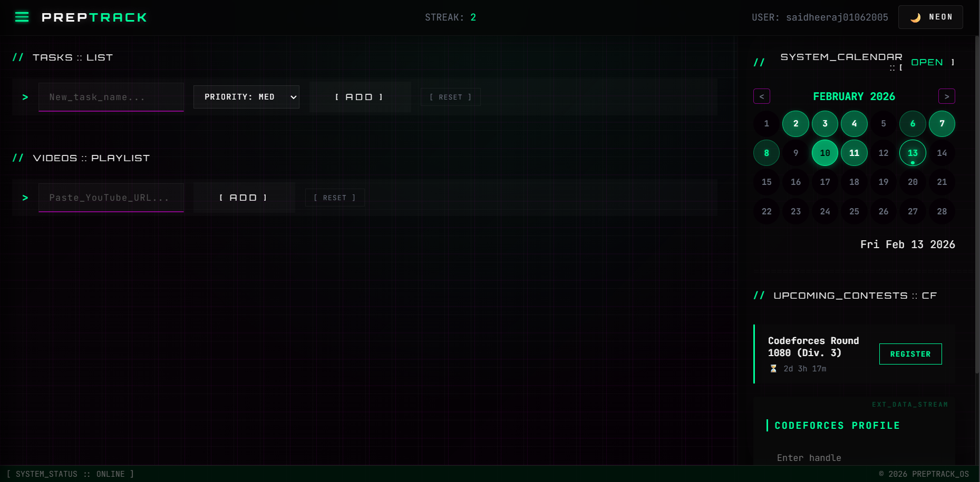Open the hamburger navigation menu

22,16
